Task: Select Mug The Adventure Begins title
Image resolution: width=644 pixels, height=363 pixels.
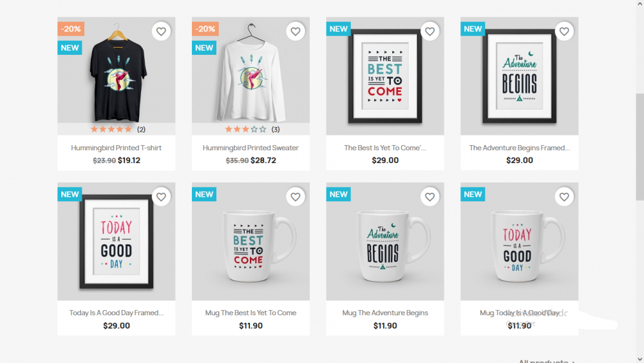Action: coord(385,313)
